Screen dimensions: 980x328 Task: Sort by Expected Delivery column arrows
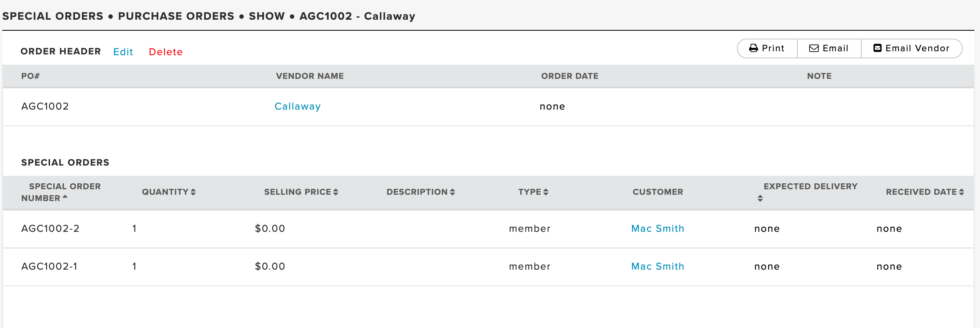coord(760,198)
